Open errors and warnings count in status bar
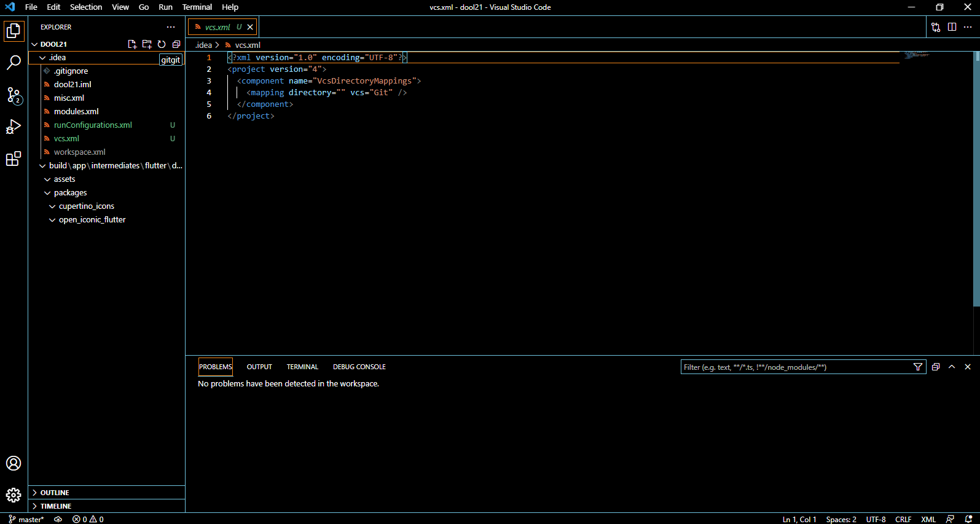The width and height of the screenshot is (980, 524). [88, 519]
